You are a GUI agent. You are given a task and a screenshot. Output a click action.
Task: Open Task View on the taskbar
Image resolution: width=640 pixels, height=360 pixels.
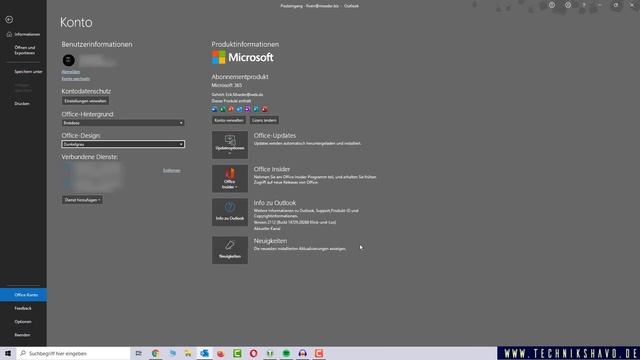coord(139,353)
